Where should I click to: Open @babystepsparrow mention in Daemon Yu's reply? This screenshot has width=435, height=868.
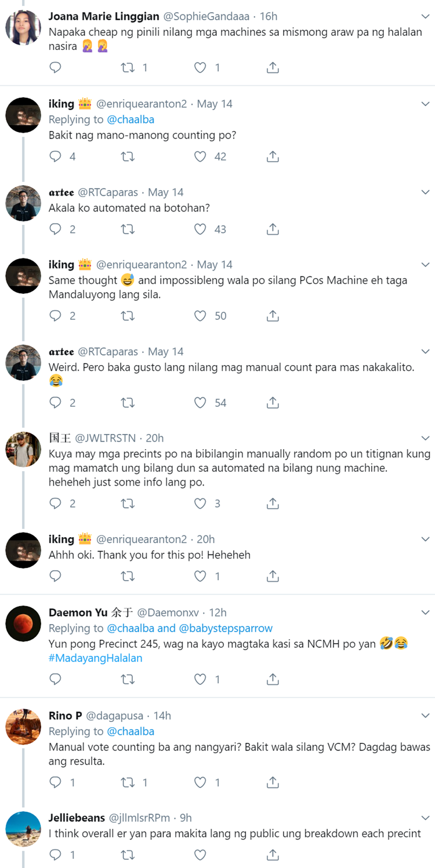pos(226,628)
